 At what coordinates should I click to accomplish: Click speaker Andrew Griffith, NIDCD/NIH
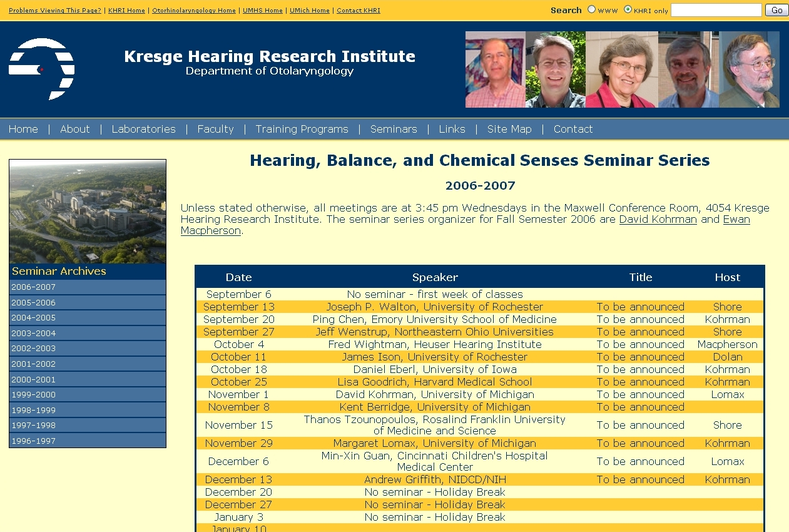pyautogui.click(x=435, y=479)
